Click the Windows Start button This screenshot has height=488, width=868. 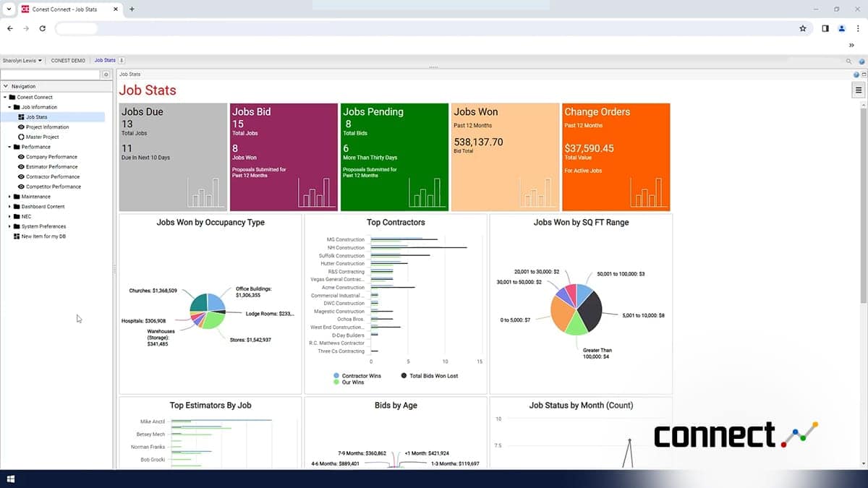click(11, 479)
